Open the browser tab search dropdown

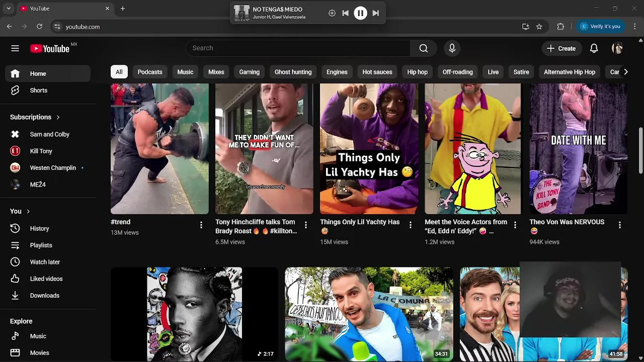click(x=9, y=9)
